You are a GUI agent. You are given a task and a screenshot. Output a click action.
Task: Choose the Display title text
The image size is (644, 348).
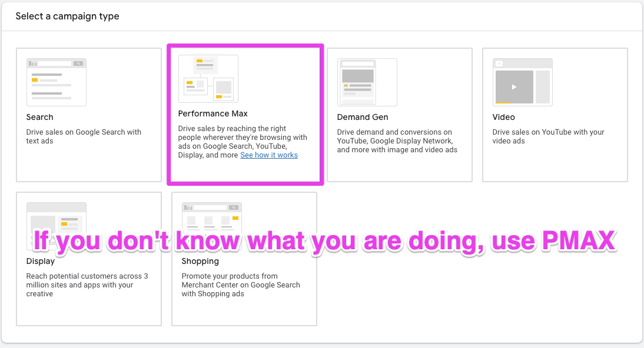pyautogui.click(x=40, y=261)
